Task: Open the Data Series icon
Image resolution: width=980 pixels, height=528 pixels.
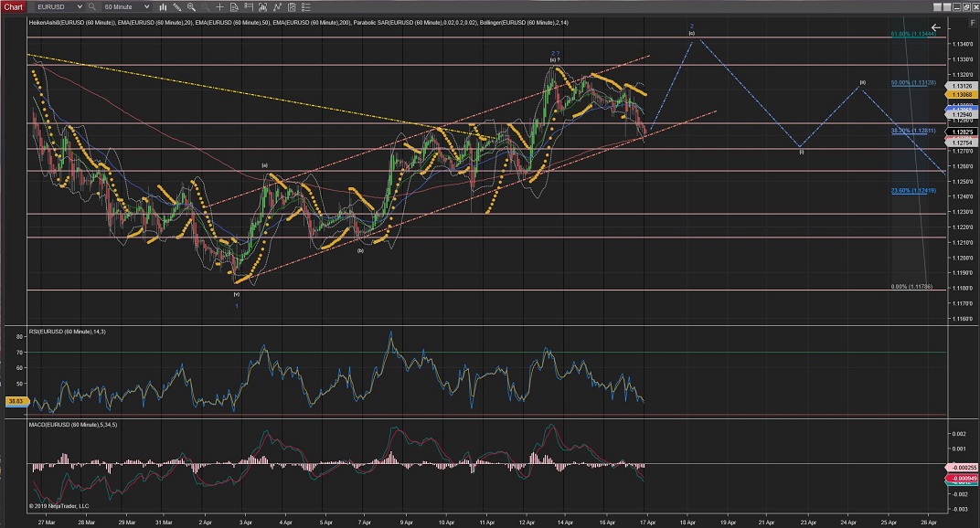Action: tap(262, 6)
